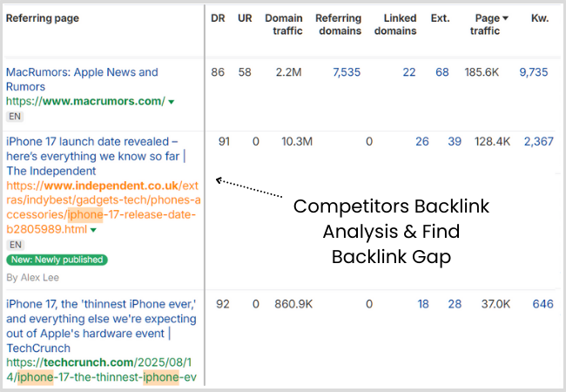Open the 2,367 keywords value for The Independent

tap(538, 141)
